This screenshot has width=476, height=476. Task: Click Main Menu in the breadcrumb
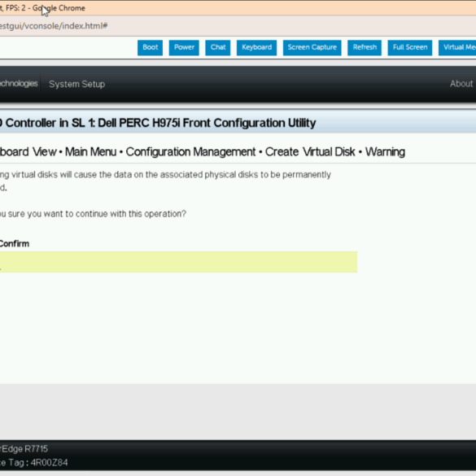point(90,152)
